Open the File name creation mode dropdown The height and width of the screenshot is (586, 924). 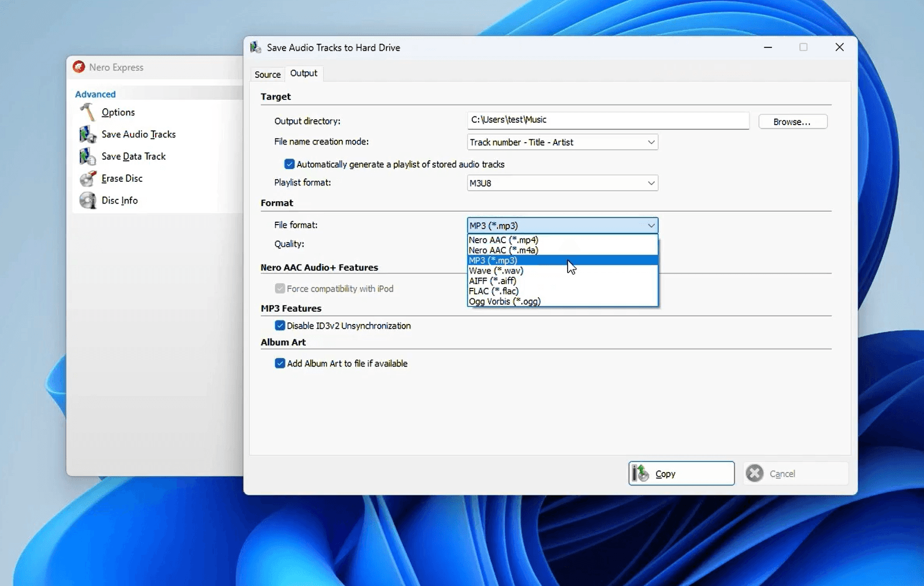562,142
